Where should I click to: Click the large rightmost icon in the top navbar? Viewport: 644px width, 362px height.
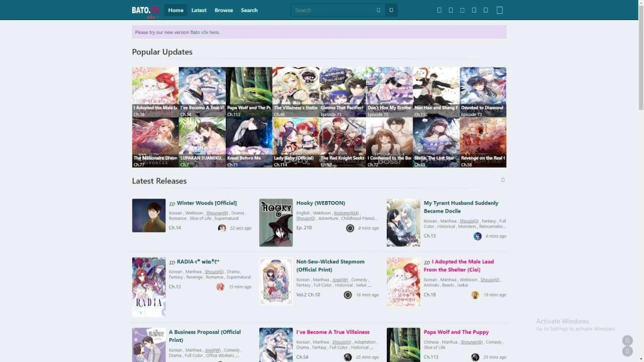click(x=500, y=10)
